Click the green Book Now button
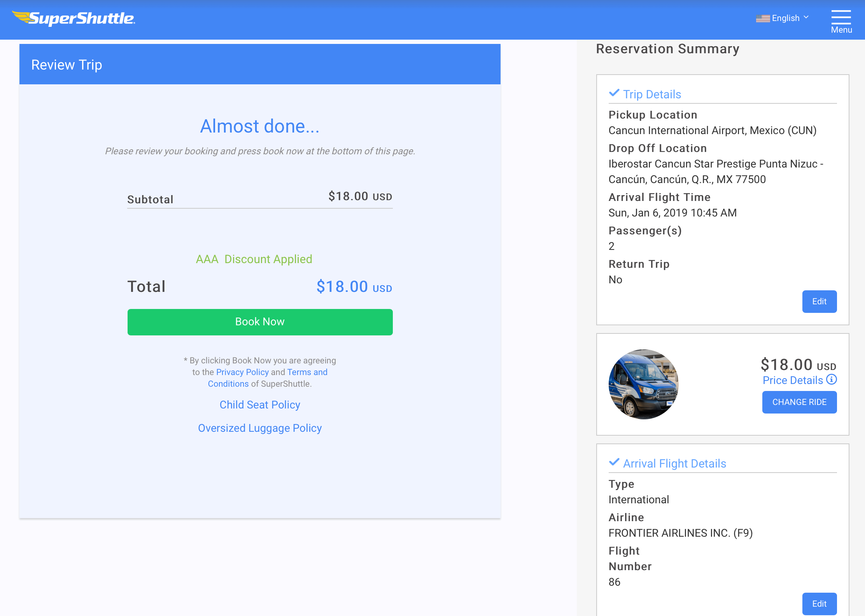865x616 pixels. (x=260, y=322)
